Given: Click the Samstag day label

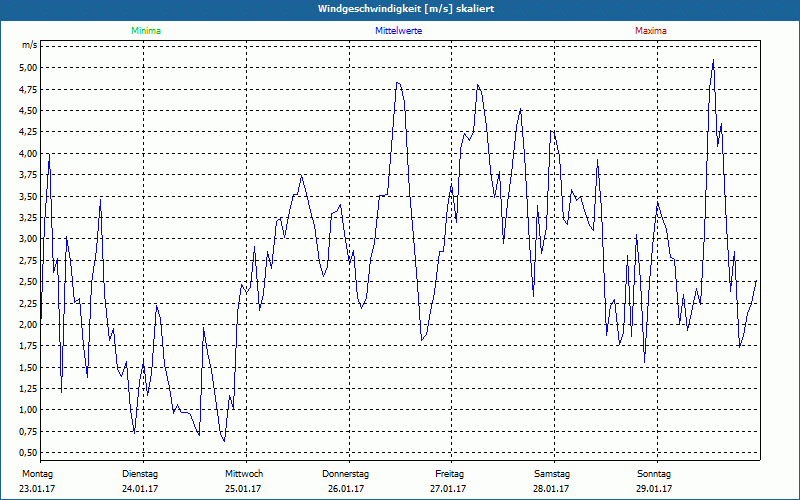Looking at the screenshot, I should [552, 474].
